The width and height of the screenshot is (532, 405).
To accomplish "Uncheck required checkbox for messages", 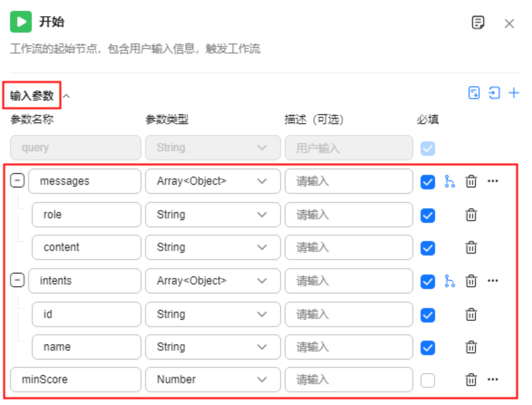I will (428, 182).
